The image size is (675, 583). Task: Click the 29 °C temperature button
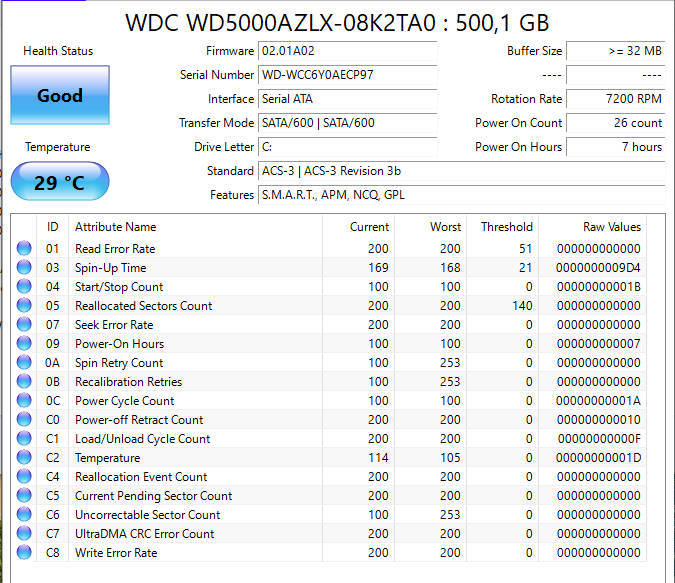[x=59, y=182]
